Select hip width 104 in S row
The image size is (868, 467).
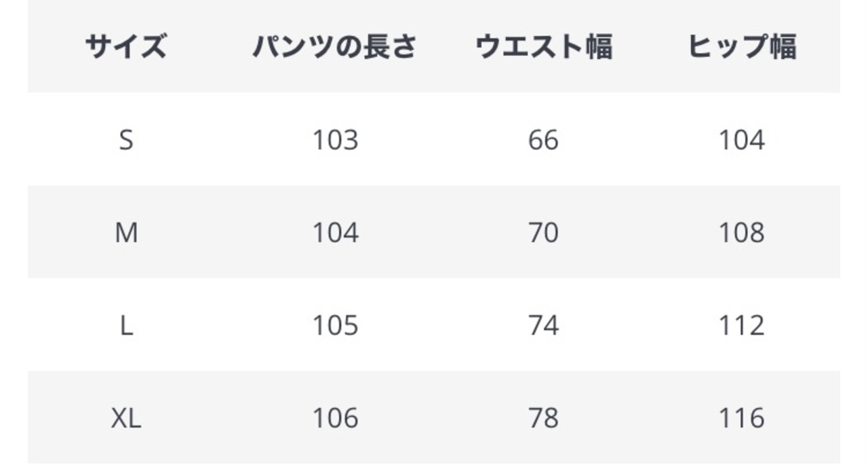coord(742,141)
